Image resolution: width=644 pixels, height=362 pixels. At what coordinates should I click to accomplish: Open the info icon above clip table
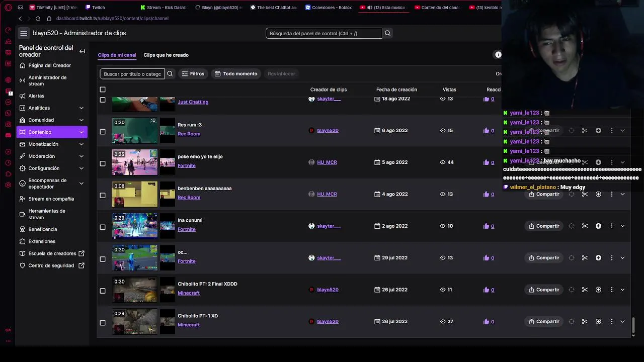point(498,55)
